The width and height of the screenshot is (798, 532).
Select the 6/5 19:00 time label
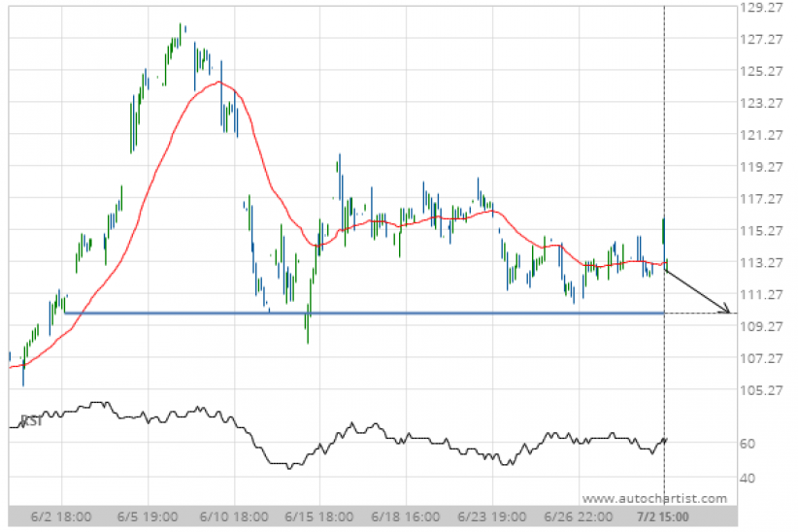click(x=148, y=517)
